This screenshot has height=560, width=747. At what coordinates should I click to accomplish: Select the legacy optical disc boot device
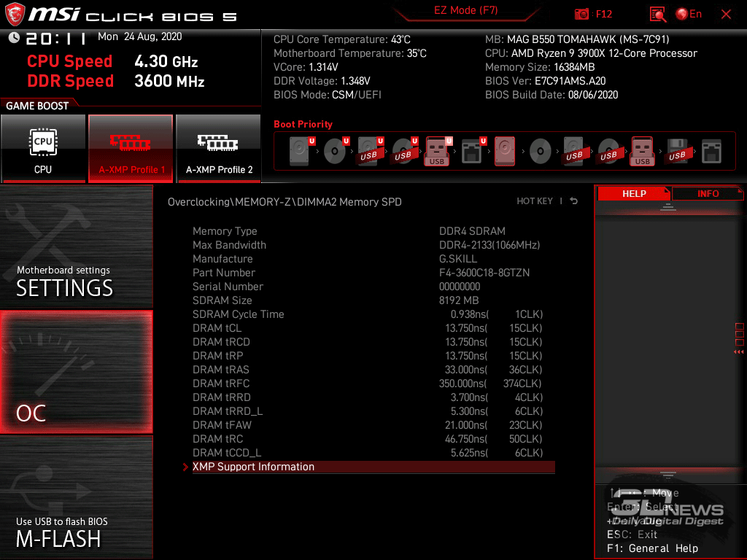coord(541,152)
